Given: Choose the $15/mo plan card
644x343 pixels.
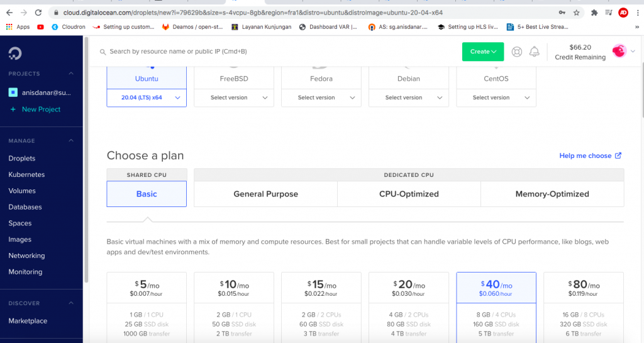Looking at the screenshot, I should [321, 307].
